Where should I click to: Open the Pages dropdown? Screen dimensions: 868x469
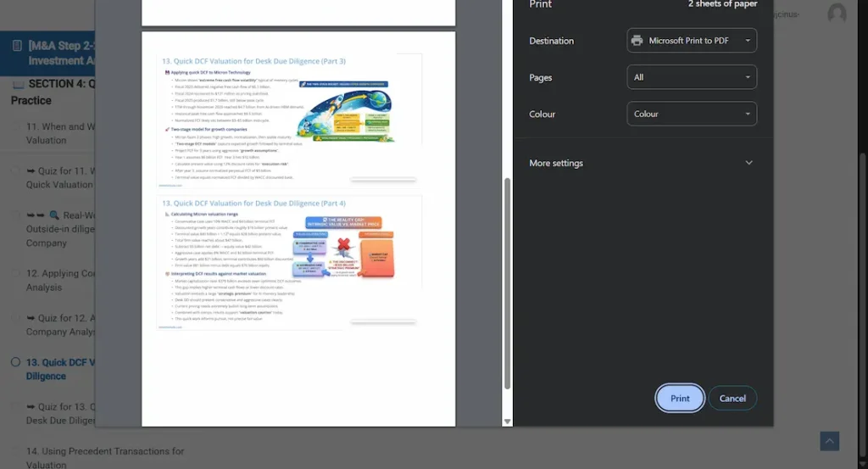coord(692,77)
